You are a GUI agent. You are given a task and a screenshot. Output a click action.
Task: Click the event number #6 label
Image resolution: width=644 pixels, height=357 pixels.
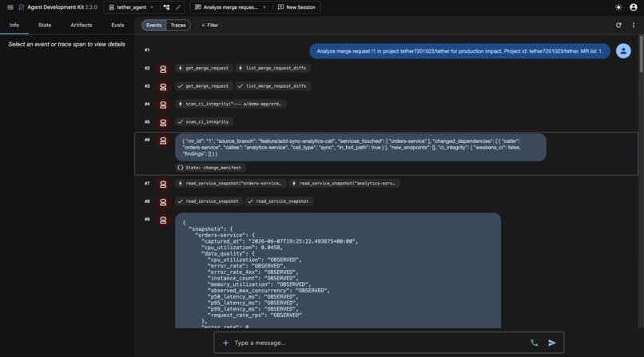(147, 140)
